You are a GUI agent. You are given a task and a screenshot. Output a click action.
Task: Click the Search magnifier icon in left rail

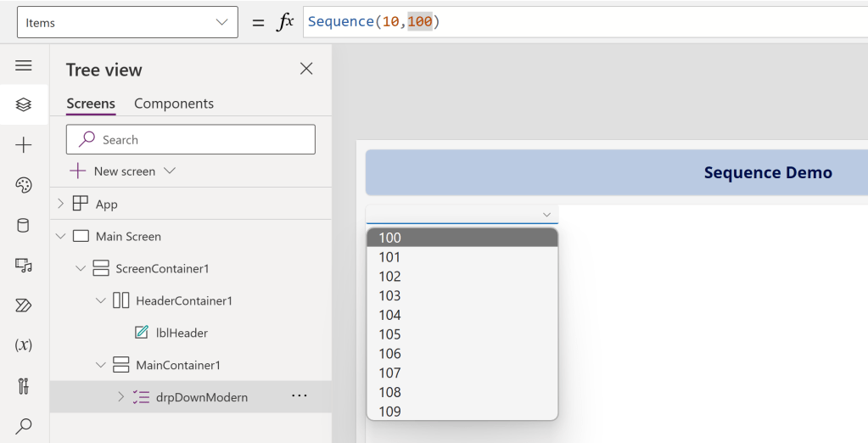pyautogui.click(x=24, y=425)
